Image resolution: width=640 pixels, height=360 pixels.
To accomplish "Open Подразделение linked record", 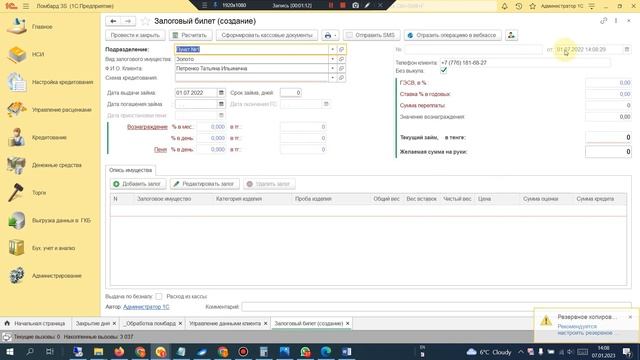I will pos(342,49).
